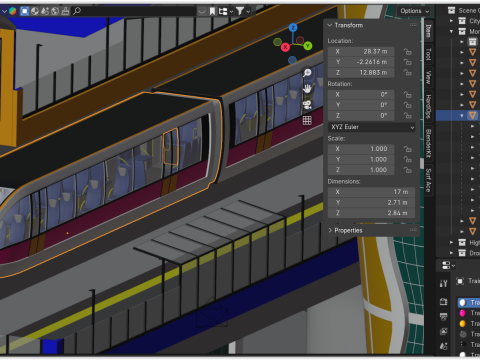Select the pink material slot
Viewport: 480px width, 360px height.
click(469, 313)
